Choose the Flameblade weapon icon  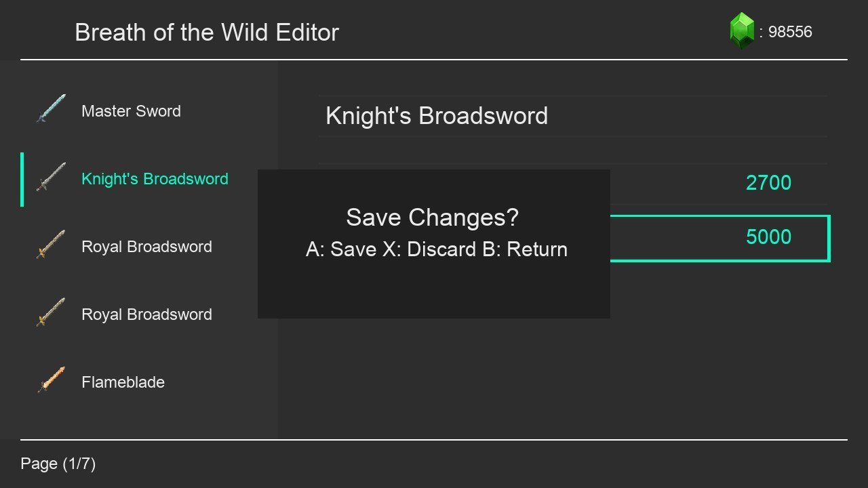(x=51, y=380)
